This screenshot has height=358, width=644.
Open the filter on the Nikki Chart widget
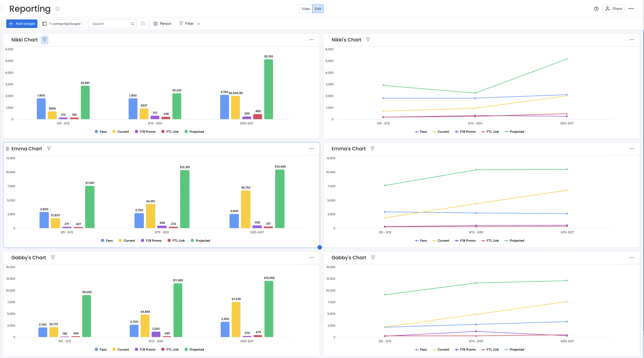tap(44, 40)
